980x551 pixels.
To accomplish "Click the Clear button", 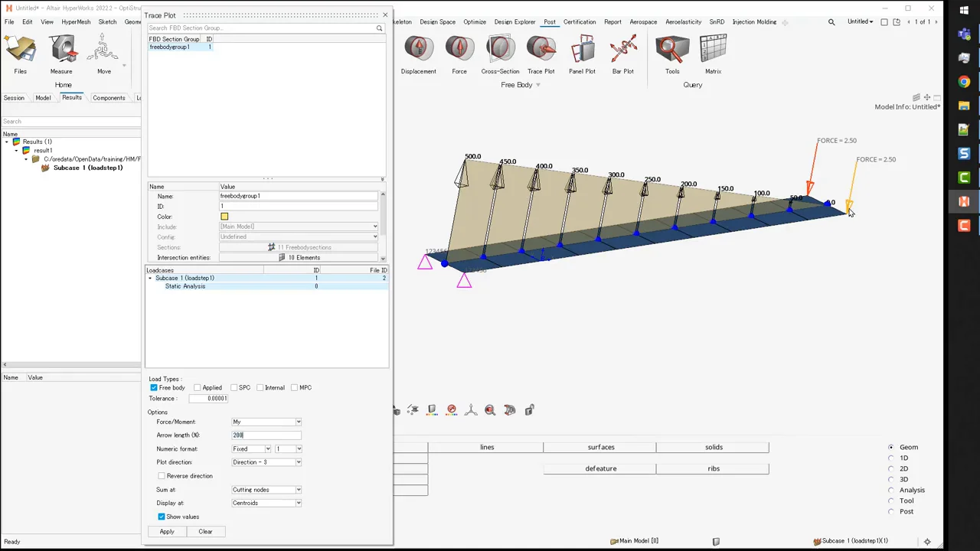I will (205, 531).
